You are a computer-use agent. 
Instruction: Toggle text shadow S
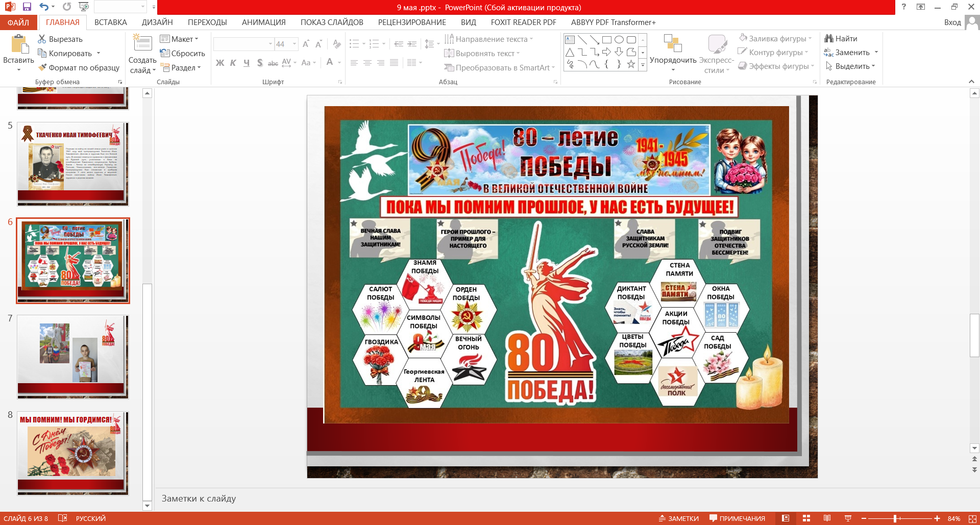coord(260,63)
